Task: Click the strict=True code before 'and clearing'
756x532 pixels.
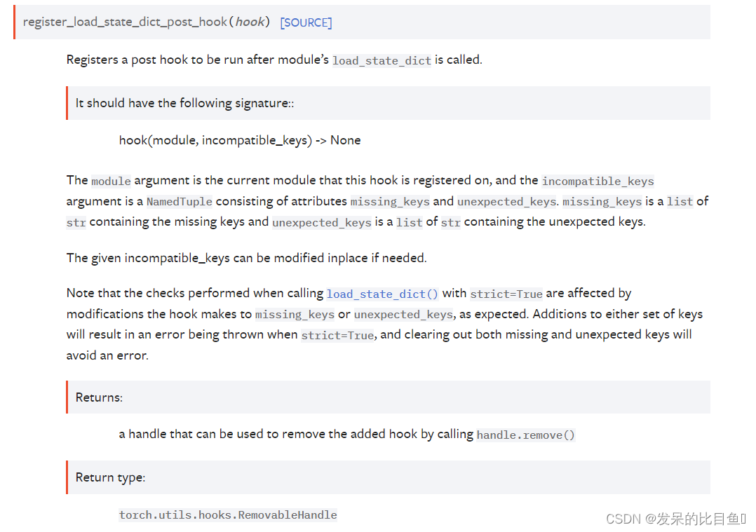Action: coord(337,335)
